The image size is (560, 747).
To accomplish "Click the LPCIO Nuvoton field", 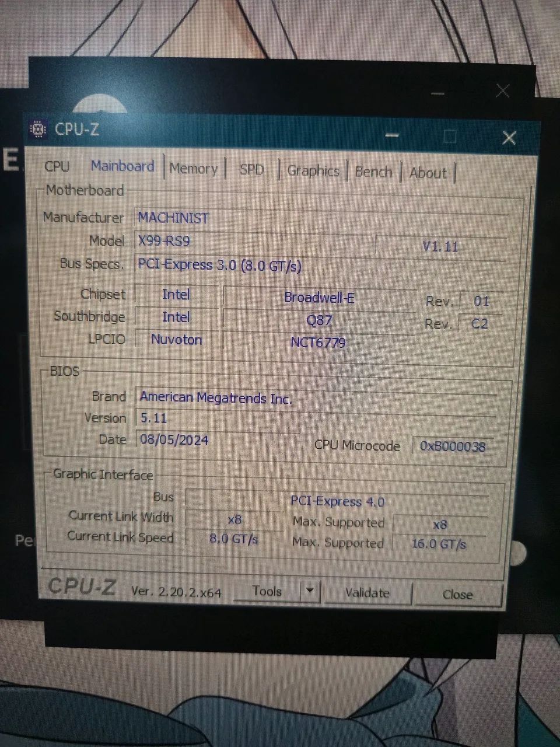I will [x=176, y=340].
